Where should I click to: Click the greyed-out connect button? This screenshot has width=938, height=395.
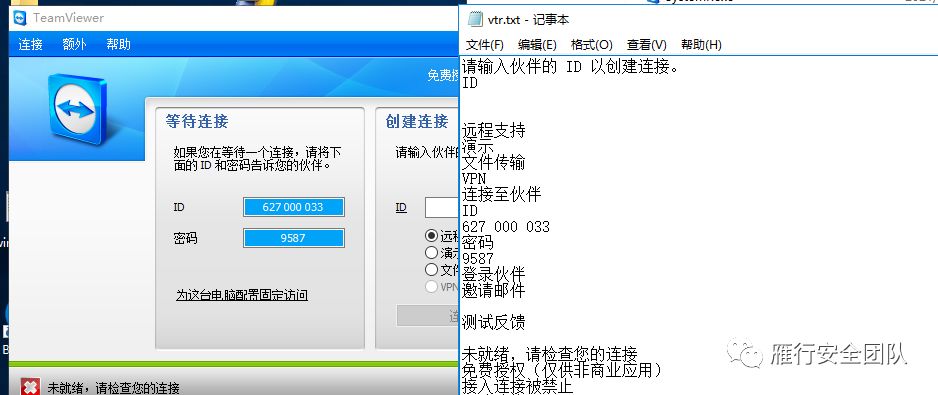(428, 315)
